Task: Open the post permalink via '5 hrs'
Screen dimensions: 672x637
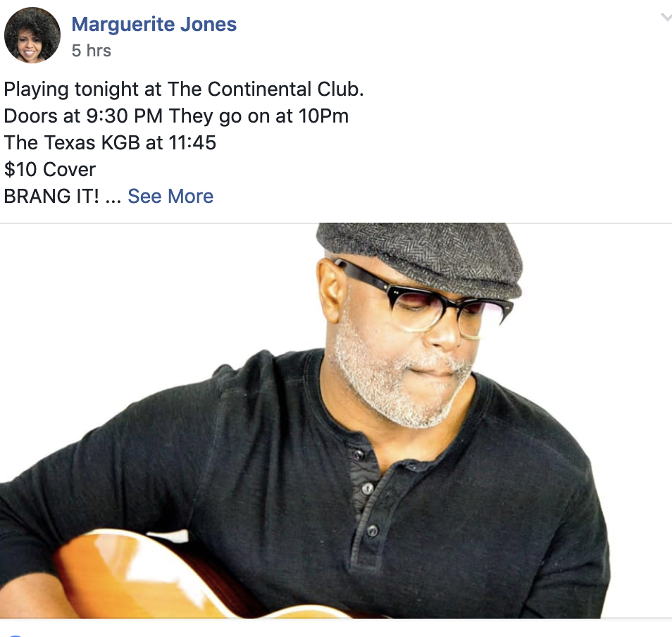Action: (92, 51)
